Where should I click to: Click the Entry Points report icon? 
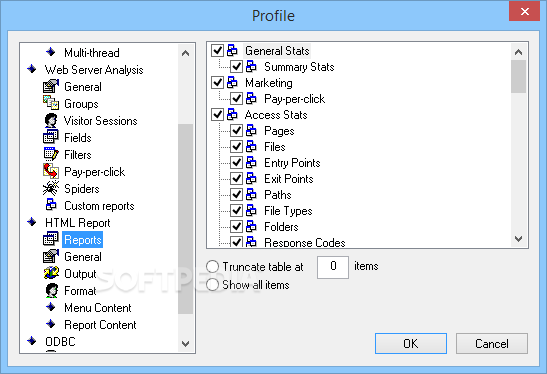click(x=251, y=163)
